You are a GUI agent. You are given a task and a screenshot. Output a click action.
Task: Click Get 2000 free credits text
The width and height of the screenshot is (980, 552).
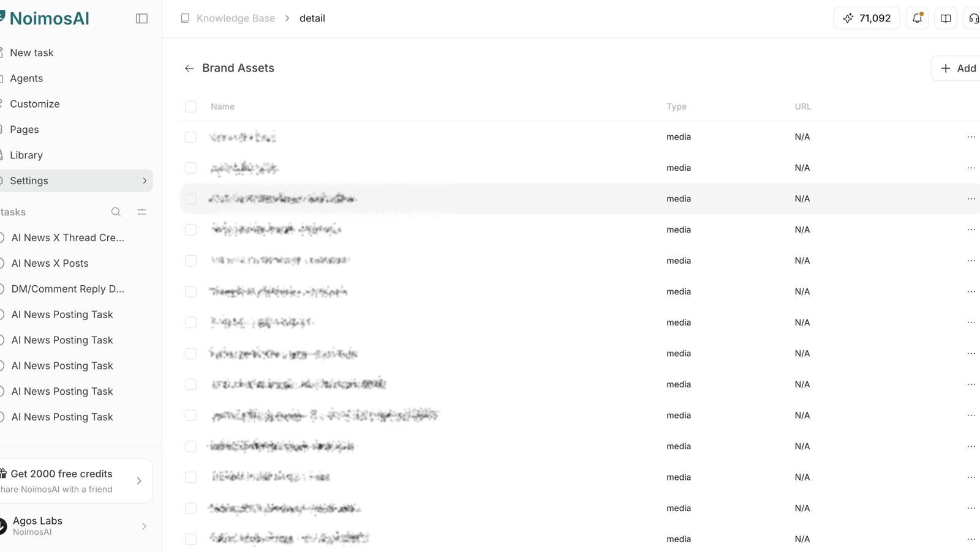coord(61,474)
